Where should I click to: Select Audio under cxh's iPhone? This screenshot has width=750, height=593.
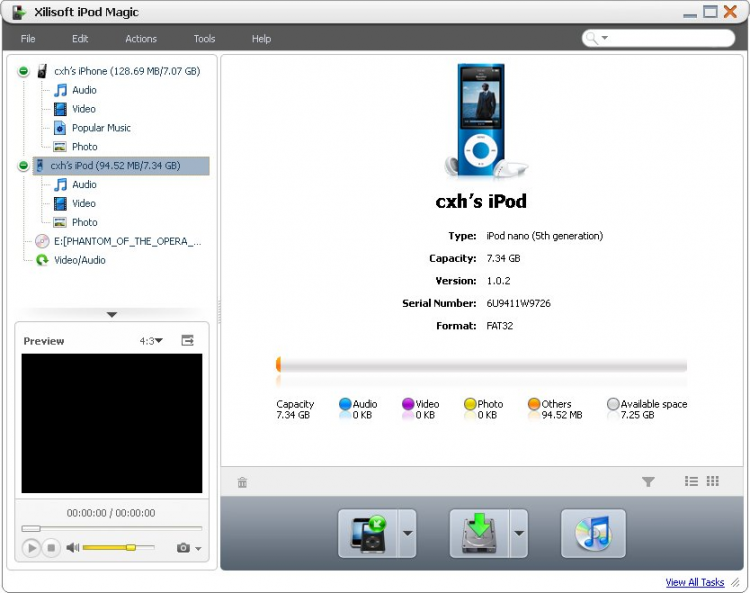[84, 90]
